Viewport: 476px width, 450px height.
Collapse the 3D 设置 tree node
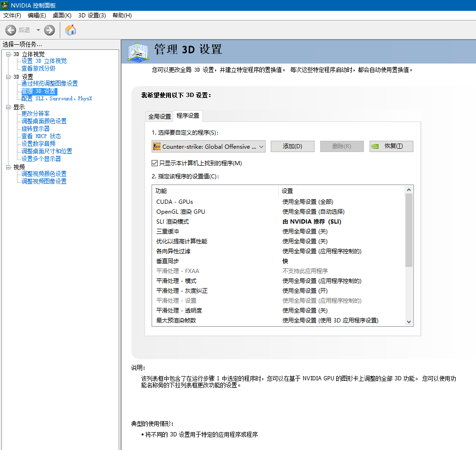click(x=8, y=77)
